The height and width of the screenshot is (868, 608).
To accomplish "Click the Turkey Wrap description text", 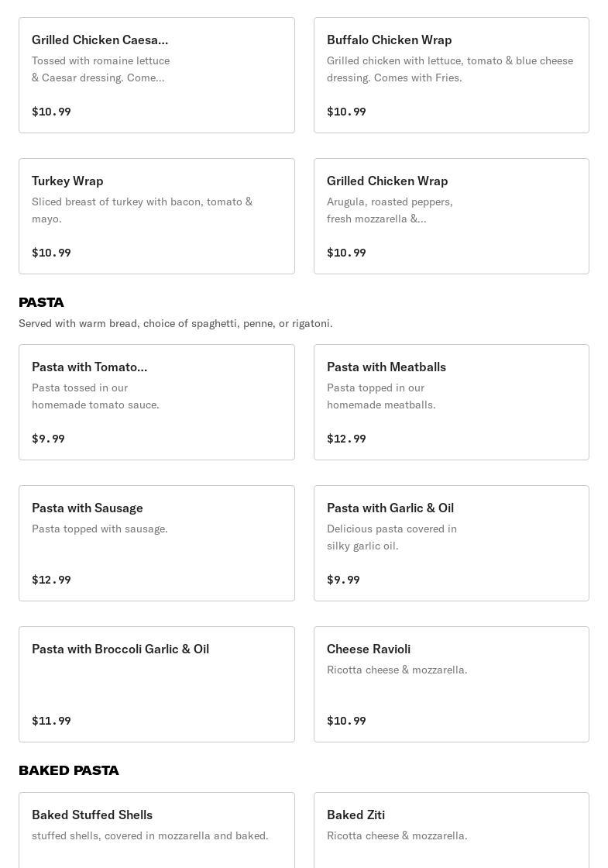I will coord(142,210).
